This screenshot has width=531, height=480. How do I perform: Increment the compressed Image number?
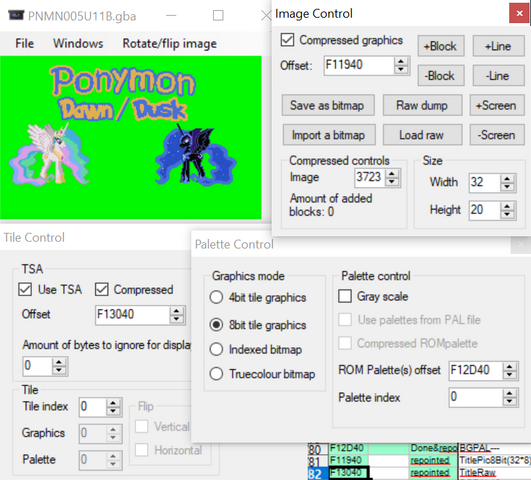pyautogui.click(x=392, y=174)
